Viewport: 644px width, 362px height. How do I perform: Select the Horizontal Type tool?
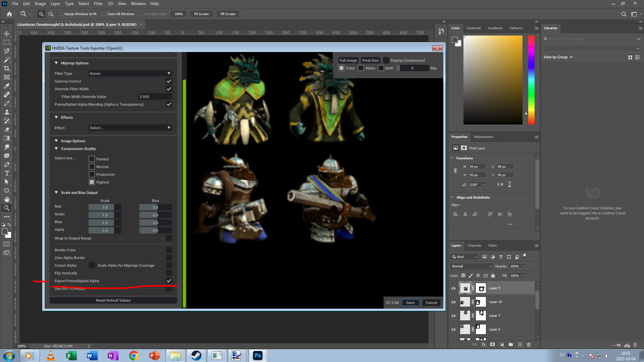[x=6, y=173]
